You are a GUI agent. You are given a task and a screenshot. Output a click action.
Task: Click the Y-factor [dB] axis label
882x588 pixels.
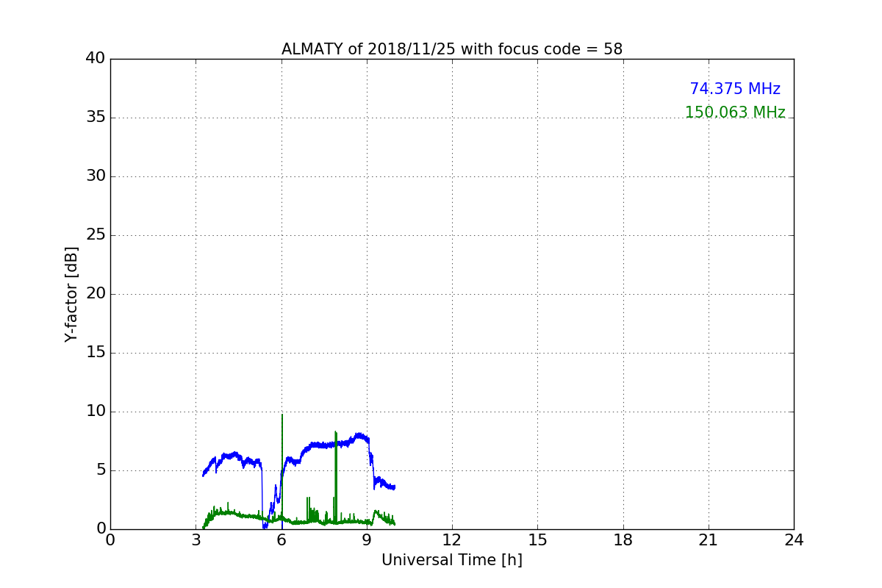point(71,294)
